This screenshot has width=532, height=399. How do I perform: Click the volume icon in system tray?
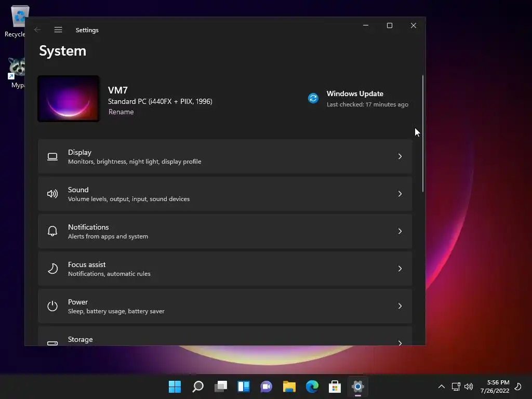469,387
